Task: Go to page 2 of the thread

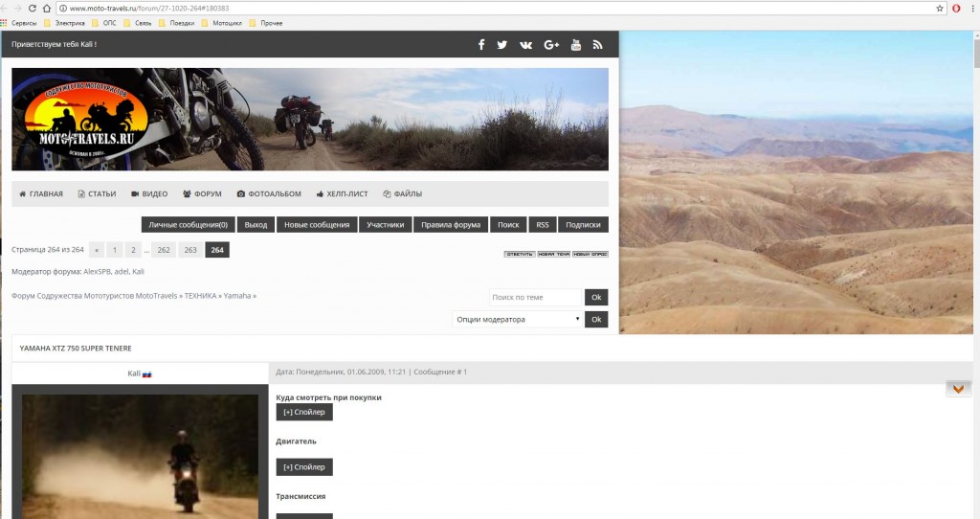Action: pos(133,250)
